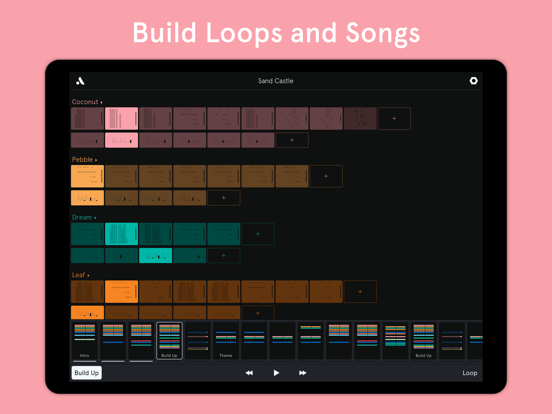
Task: Expand the Dream instrument
Action: [x=84, y=217]
